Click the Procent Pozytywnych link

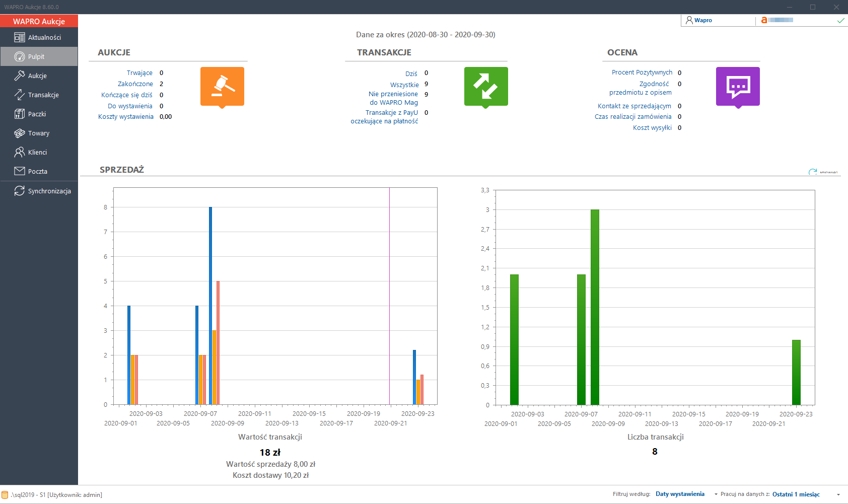click(642, 73)
